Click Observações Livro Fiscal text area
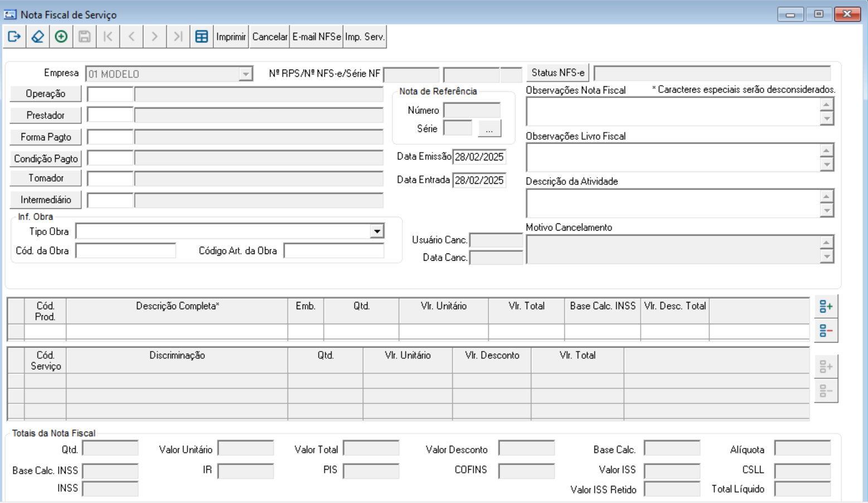Image resolution: width=868 pixels, height=503 pixels. click(673, 157)
